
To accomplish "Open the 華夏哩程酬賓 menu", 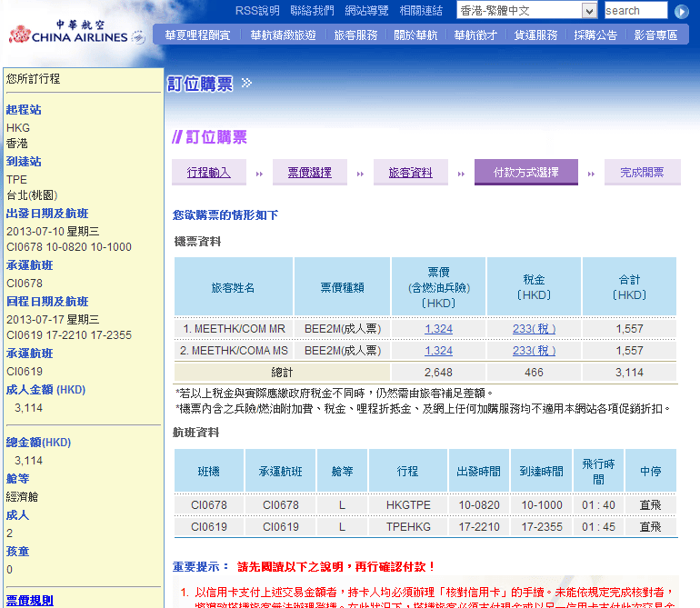I will (197, 35).
